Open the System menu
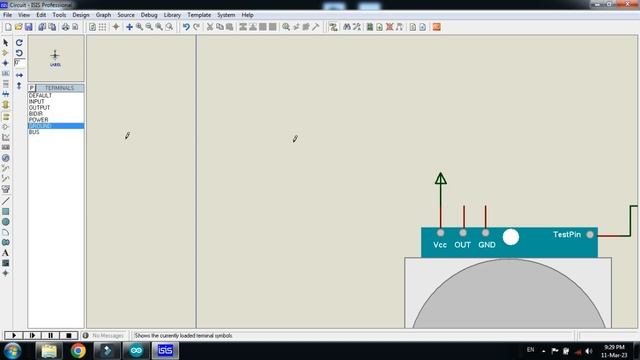The height and width of the screenshot is (360, 640). pyautogui.click(x=226, y=15)
